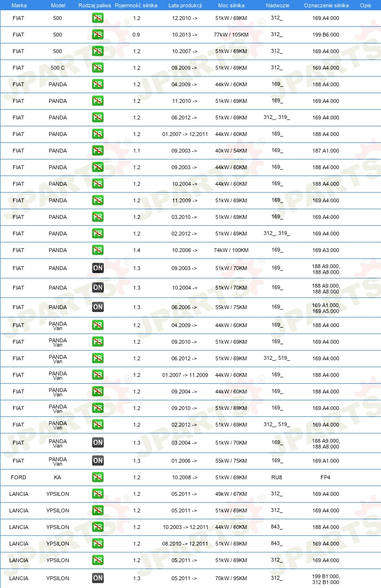Click production range 10.2003 -> 12.2011
381x588 pixels.
click(x=185, y=527)
